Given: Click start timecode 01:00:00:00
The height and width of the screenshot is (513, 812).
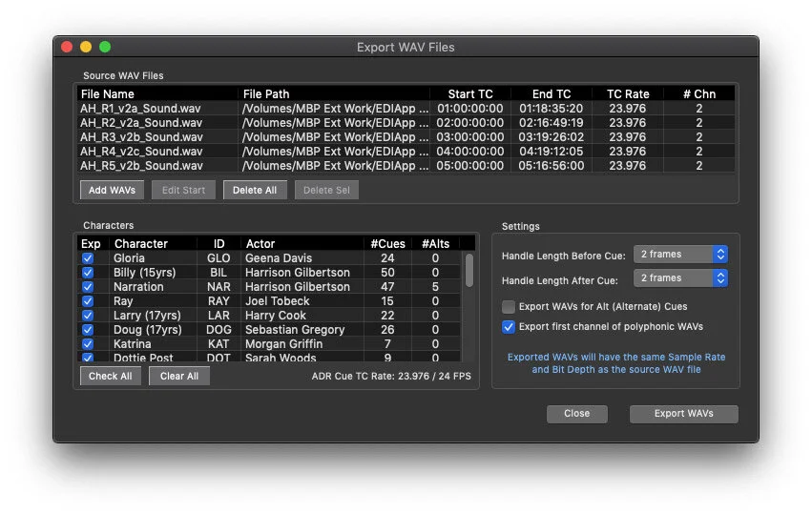Looking at the screenshot, I should [470, 109].
